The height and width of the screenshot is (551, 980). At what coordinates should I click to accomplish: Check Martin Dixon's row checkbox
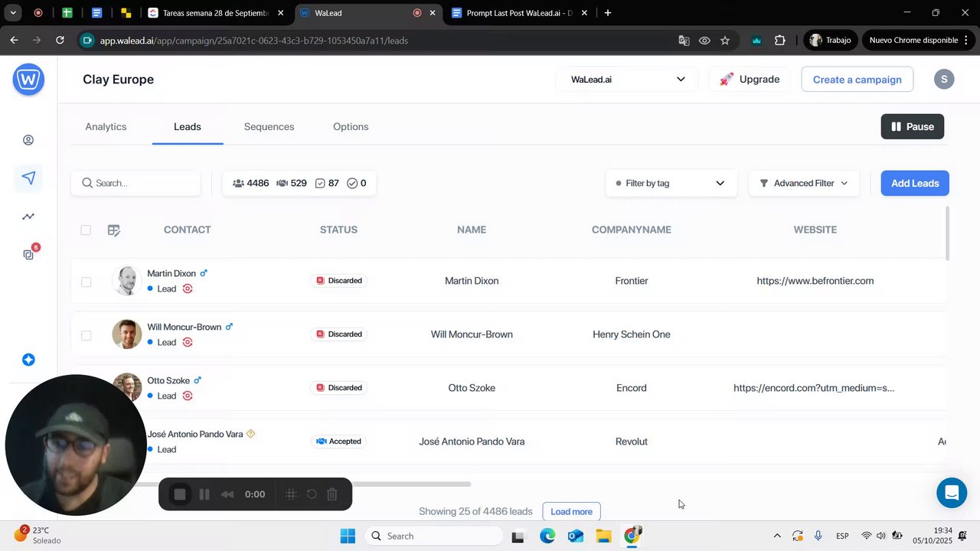86,282
